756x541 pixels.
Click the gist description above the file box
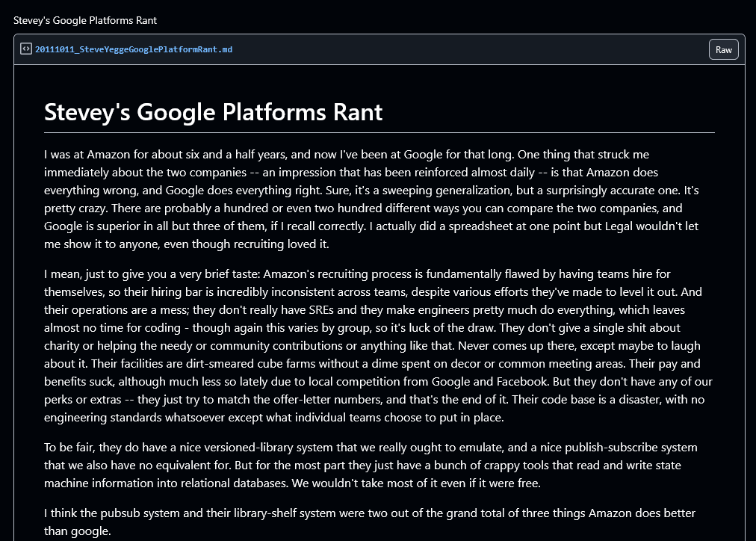[x=85, y=20]
